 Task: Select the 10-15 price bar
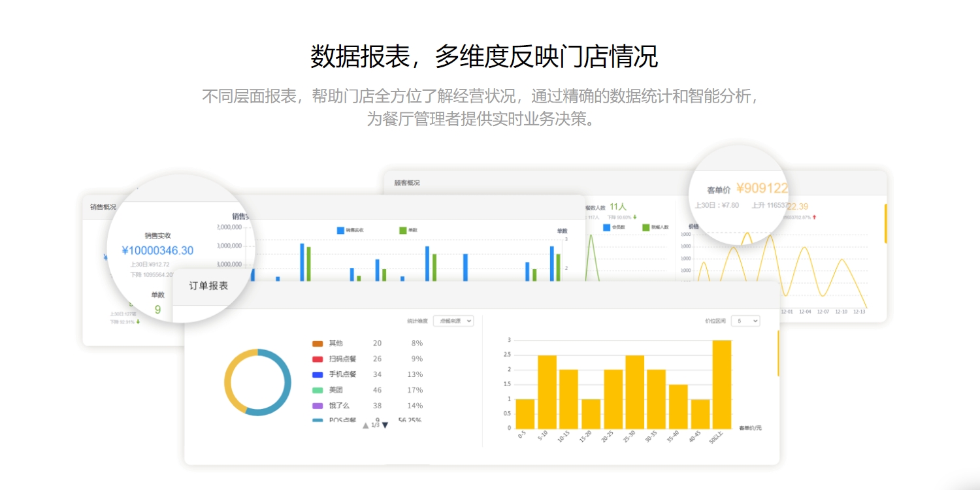click(568, 399)
